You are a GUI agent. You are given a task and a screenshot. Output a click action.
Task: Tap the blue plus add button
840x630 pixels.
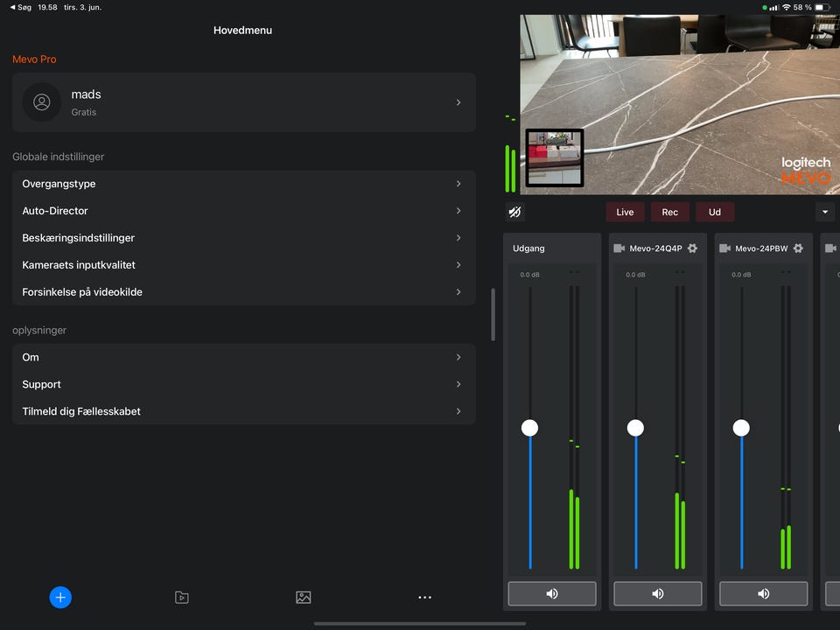(x=60, y=598)
